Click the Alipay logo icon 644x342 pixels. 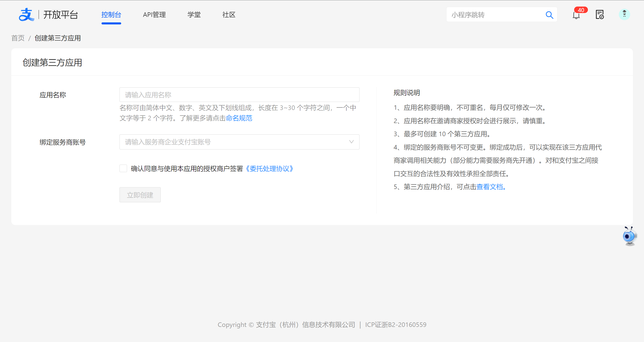click(26, 15)
